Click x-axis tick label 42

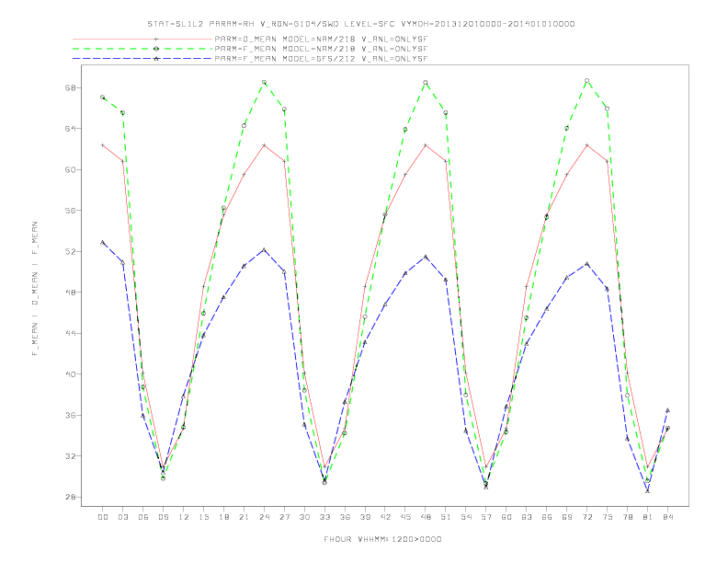[385, 517]
